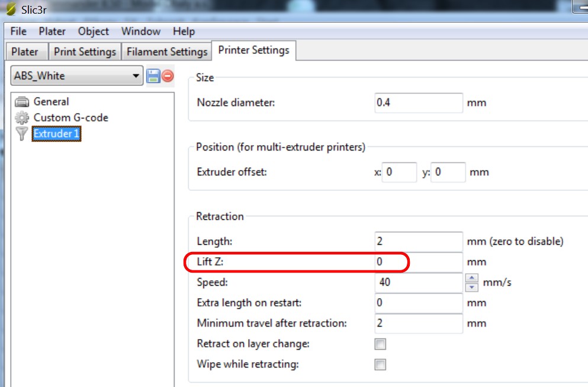Open the File menu

(18, 31)
